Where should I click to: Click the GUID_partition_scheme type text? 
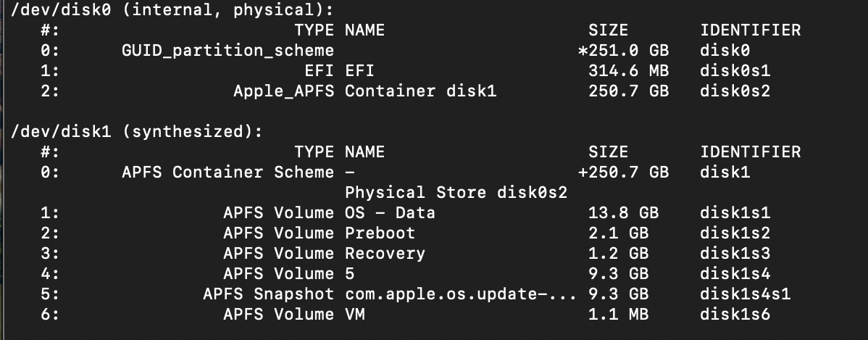(x=228, y=51)
